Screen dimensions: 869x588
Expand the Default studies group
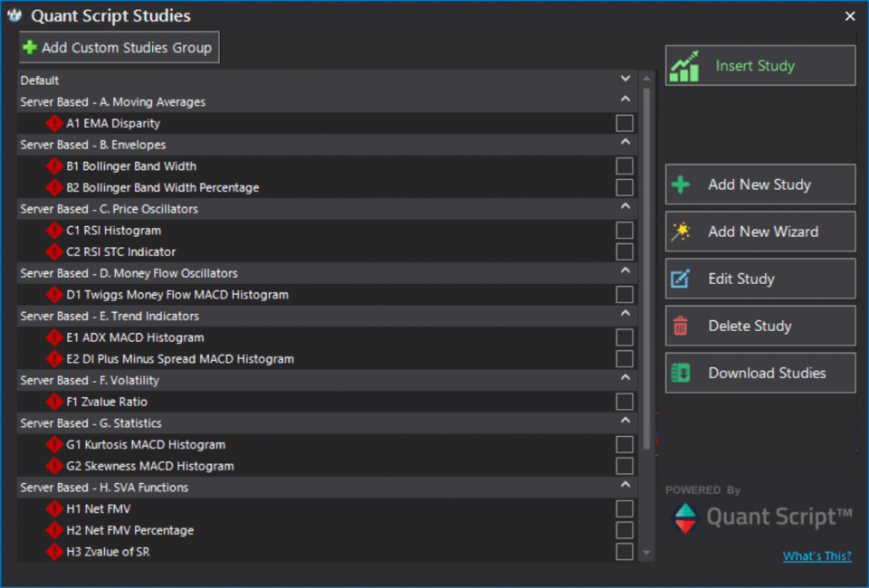[625, 79]
